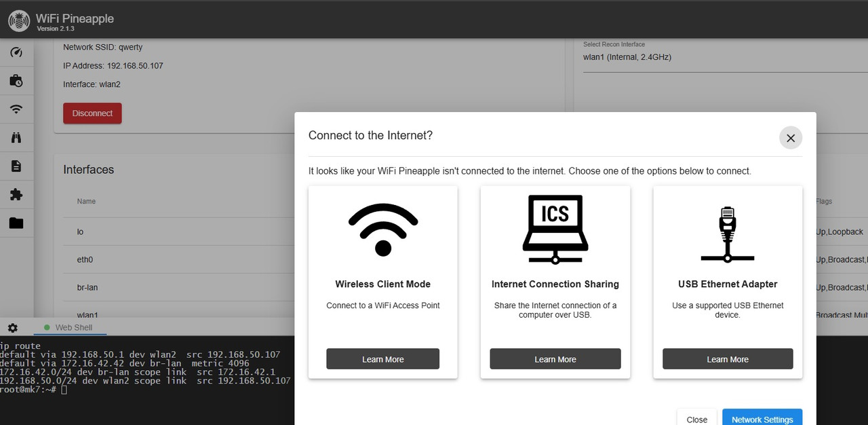Click the WiFi Pineapple logo icon
868x425 pixels.
point(19,21)
